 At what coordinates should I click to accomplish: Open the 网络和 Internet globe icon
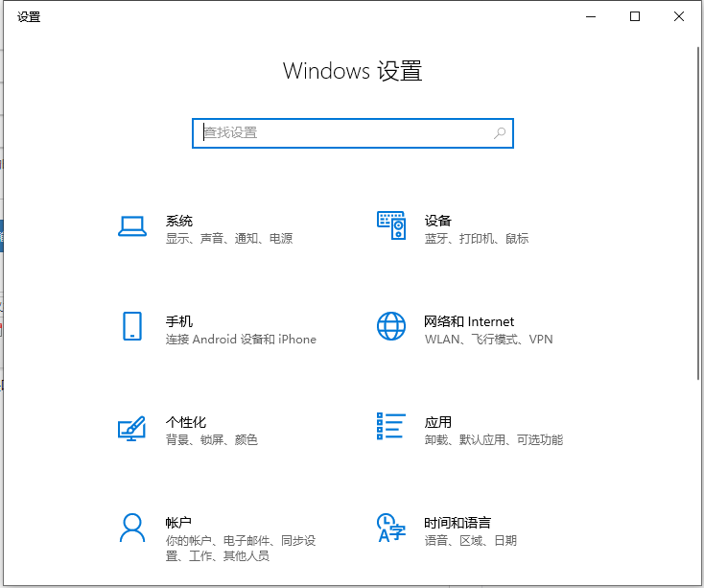391,326
